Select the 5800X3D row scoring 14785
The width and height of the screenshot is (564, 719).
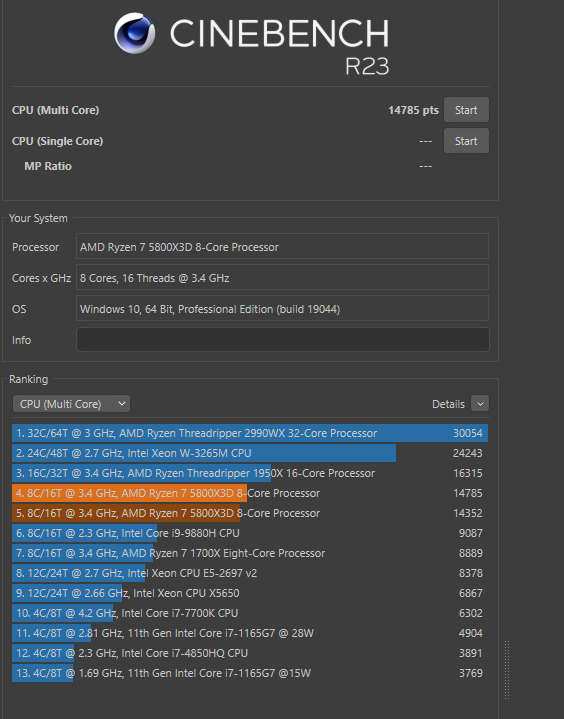point(250,493)
